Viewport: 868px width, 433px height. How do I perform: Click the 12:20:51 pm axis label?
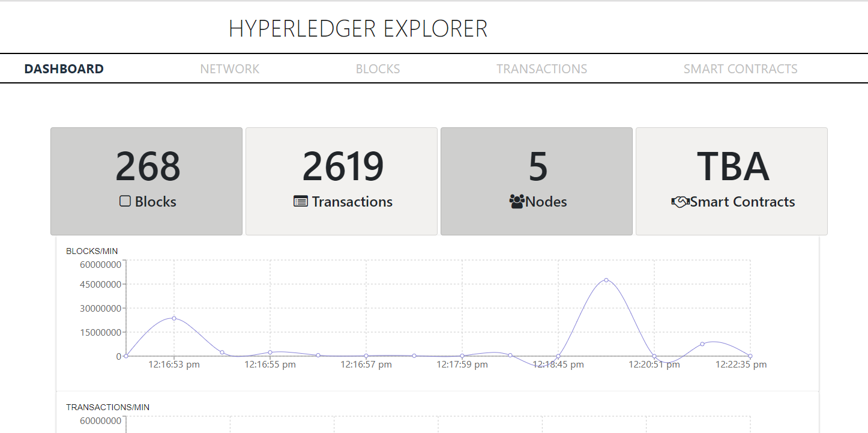point(654,365)
